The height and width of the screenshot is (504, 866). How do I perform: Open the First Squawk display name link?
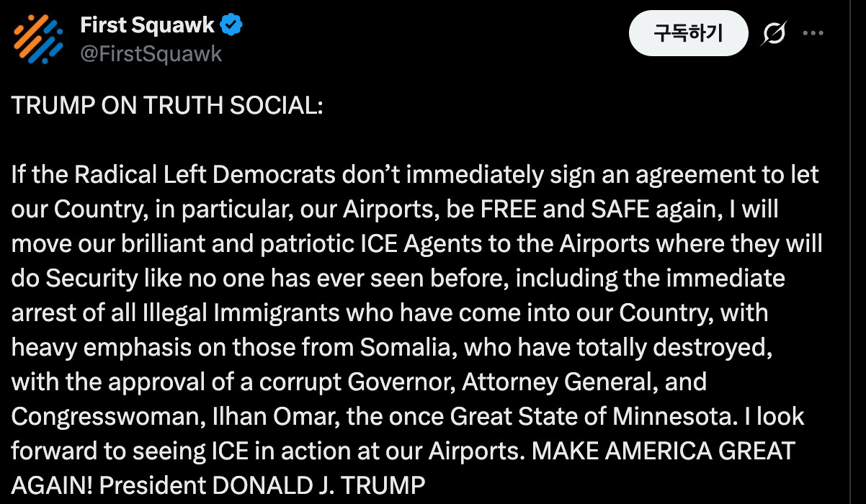(147, 25)
